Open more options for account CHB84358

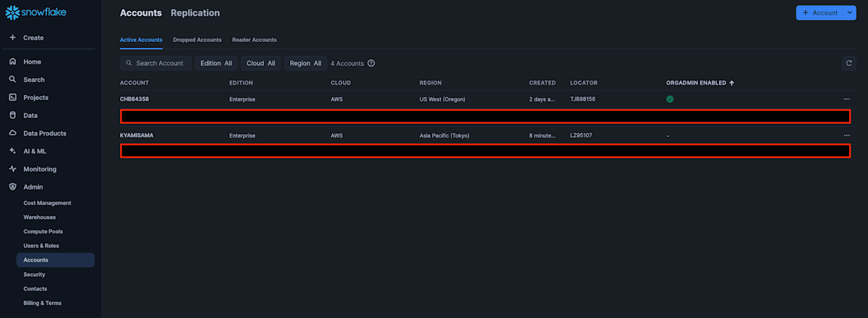tap(847, 99)
